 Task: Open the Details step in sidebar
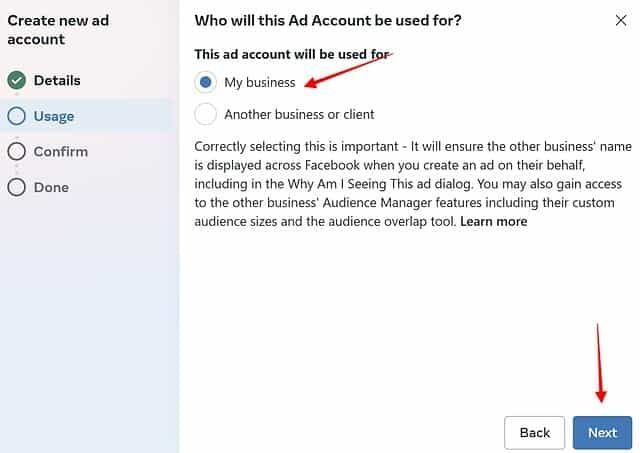pos(57,80)
